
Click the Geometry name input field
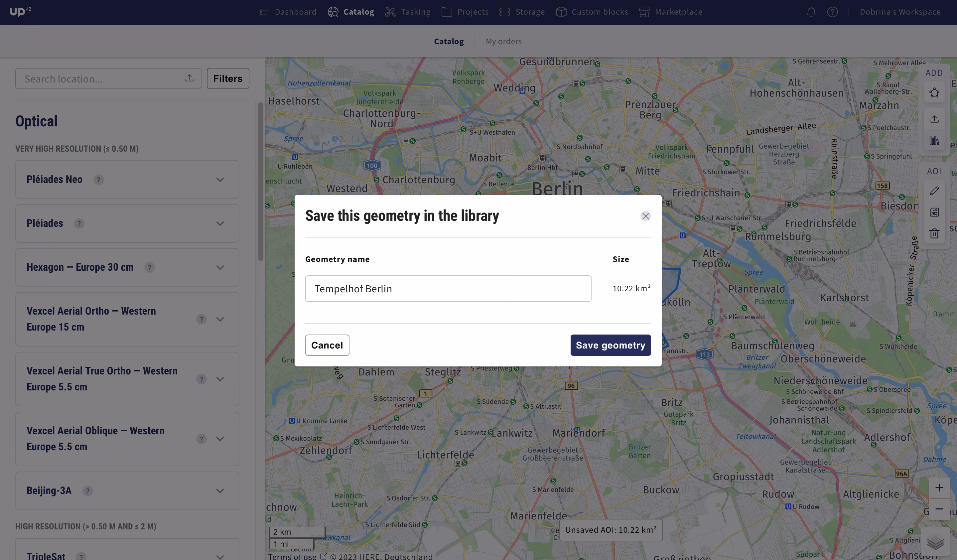[448, 289]
